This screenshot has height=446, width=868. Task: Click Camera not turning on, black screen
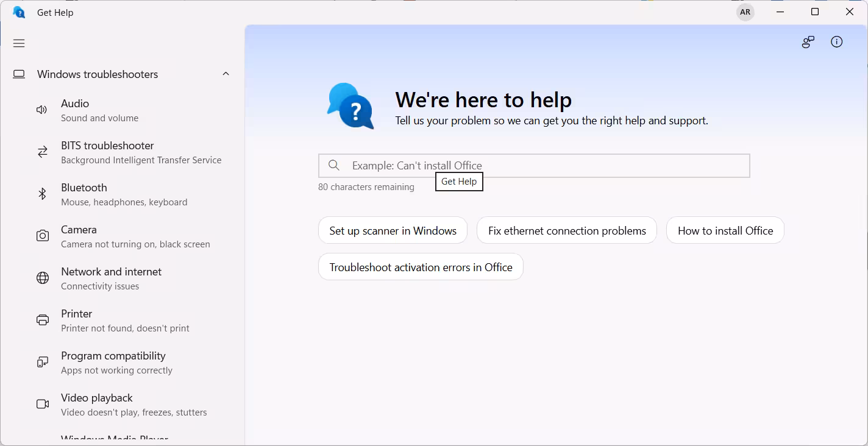135,244
